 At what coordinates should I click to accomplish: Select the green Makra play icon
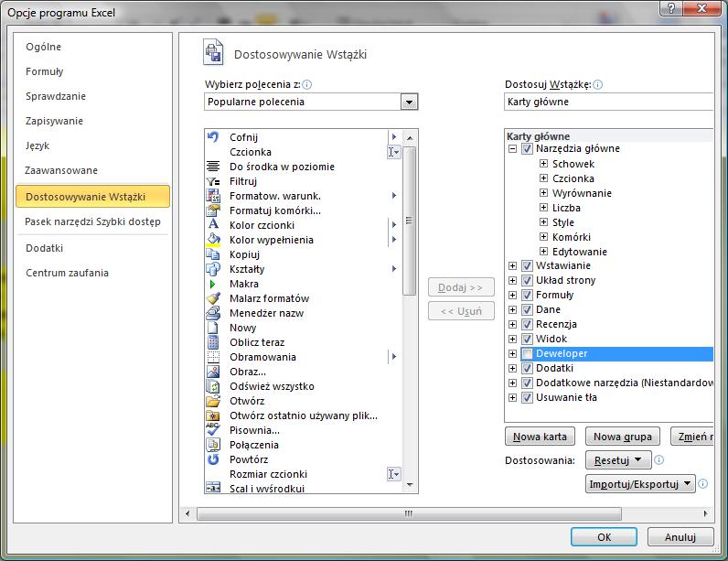213,284
